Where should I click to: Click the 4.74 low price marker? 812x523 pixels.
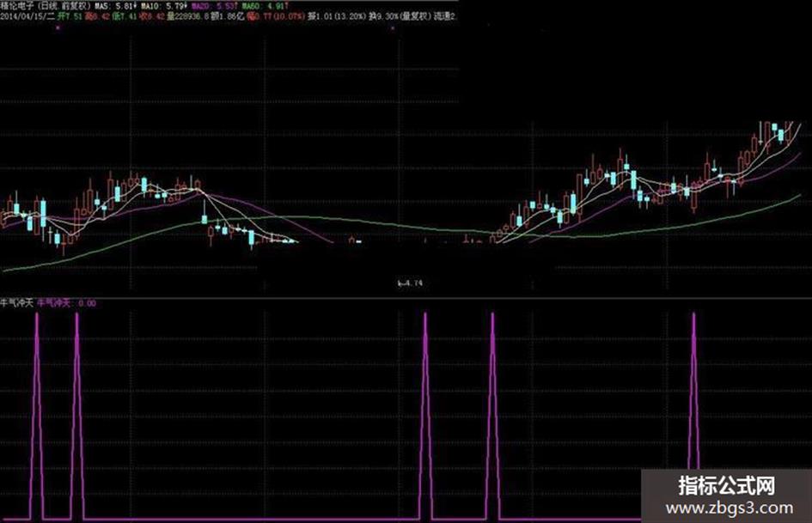(x=410, y=283)
